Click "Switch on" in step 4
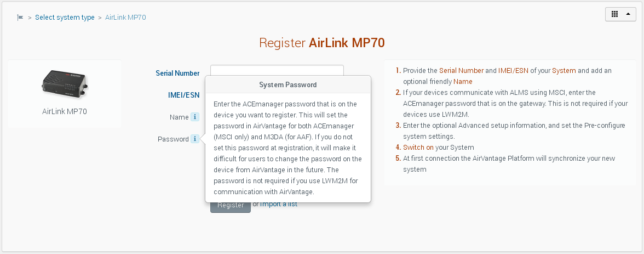The height and width of the screenshot is (254, 644). [418, 148]
